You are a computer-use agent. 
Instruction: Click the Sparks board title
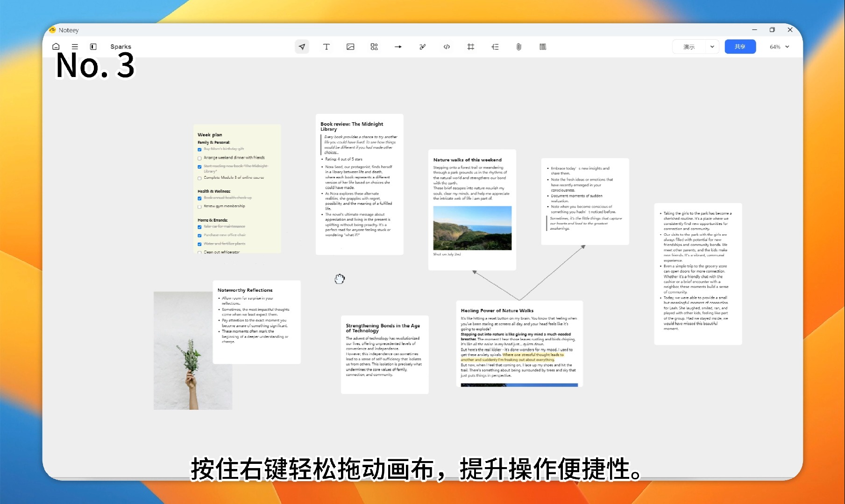coord(121,47)
